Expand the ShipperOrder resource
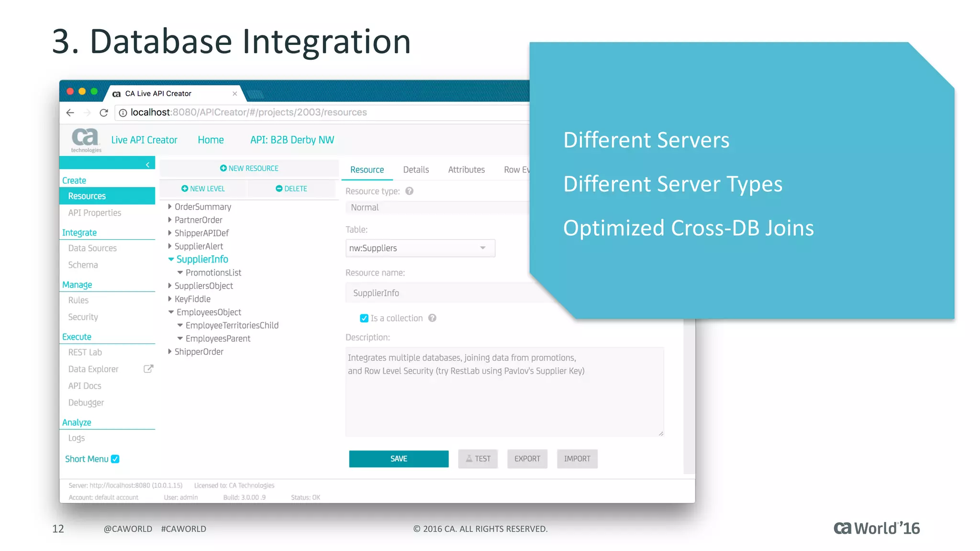 pos(169,352)
